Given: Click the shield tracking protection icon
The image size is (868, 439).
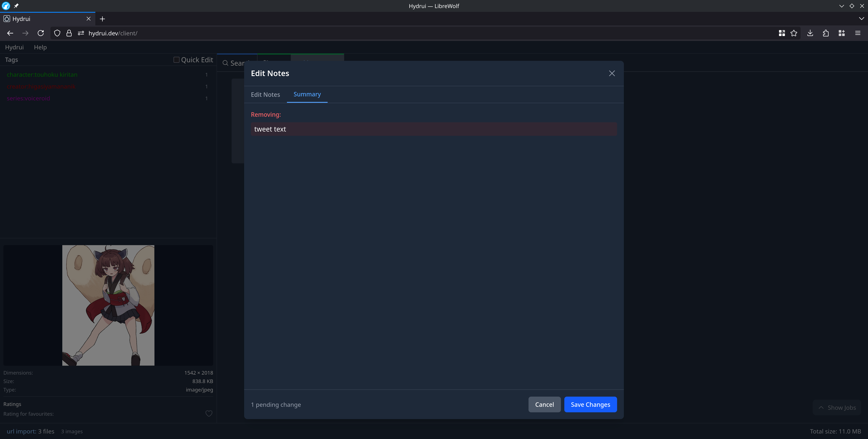Looking at the screenshot, I should pyautogui.click(x=57, y=33).
